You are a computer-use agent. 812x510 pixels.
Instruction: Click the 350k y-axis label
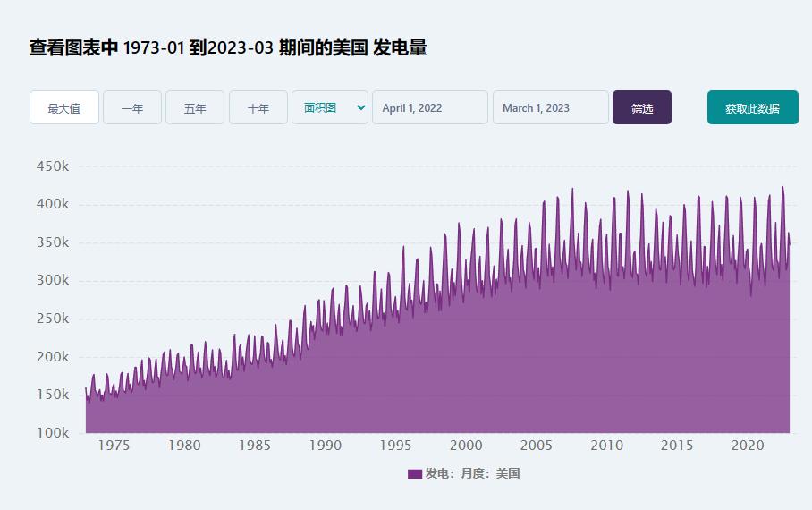coord(52,242)
